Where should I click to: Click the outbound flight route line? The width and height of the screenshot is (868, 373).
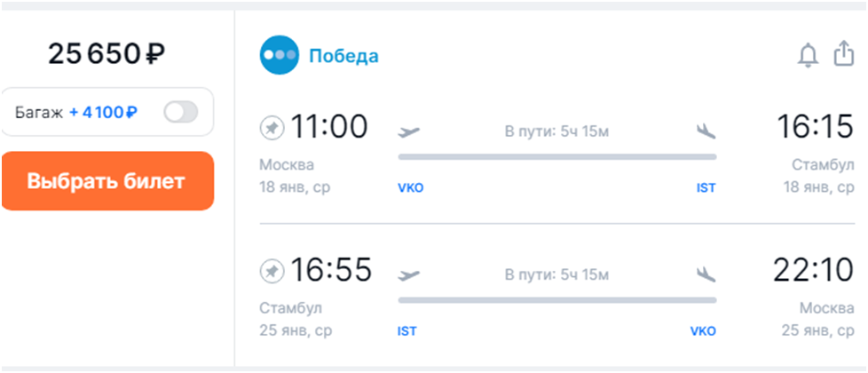(556, 157)
